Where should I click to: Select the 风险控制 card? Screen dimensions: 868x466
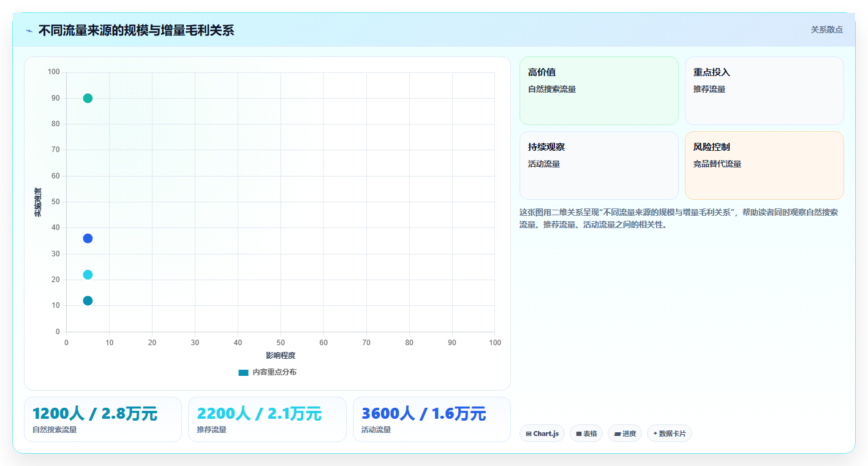coord(764,166)
